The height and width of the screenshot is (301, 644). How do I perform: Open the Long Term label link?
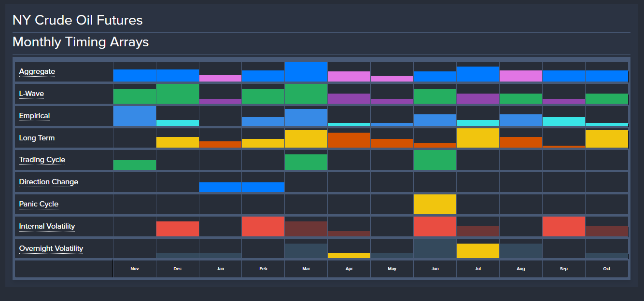click(x=37, y=138)
